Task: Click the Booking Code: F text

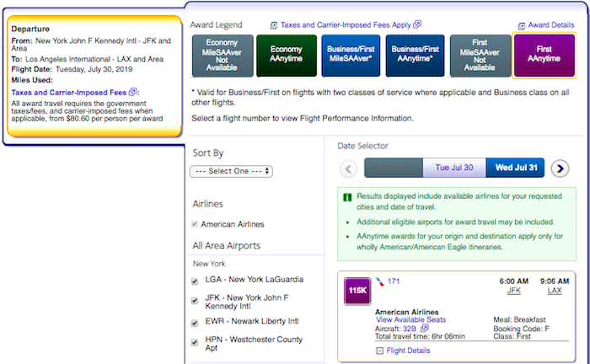Action: pyautogui.click(x=521, y=329)
